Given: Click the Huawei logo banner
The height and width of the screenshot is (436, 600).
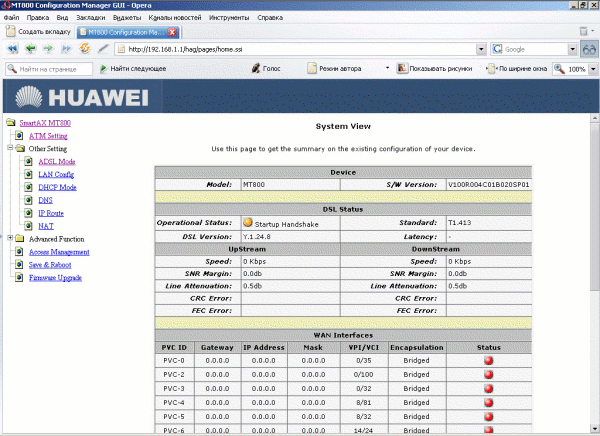Looking at the screenshot, I should click(82, 97).
